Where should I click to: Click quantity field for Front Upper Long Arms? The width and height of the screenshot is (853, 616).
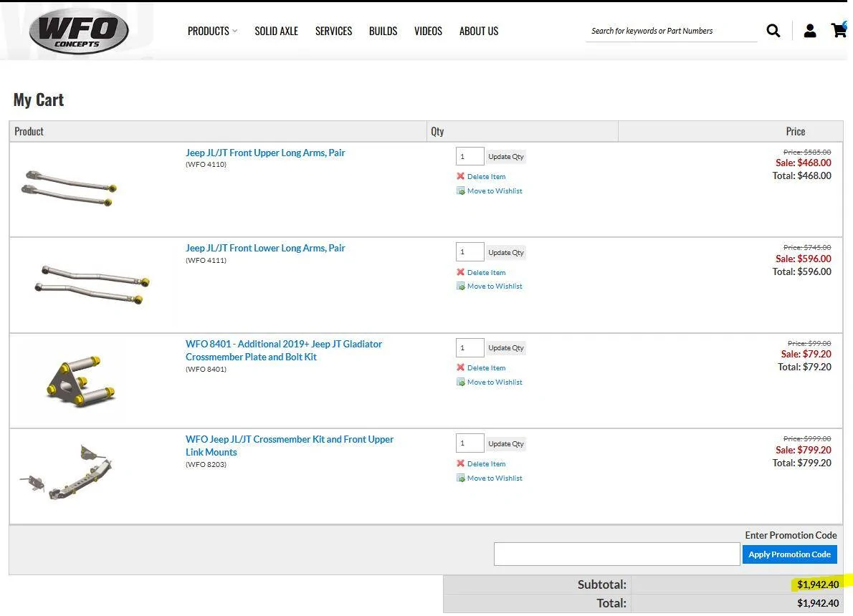470,156
